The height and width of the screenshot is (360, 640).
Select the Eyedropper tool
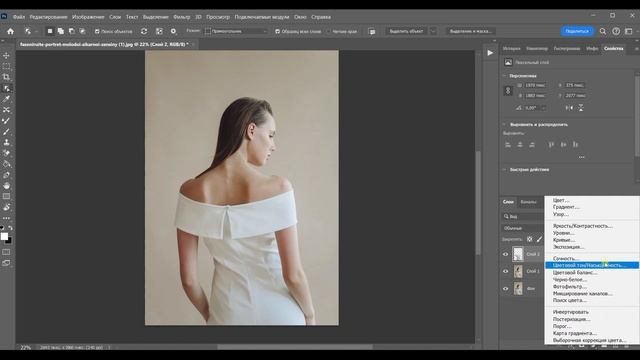6,99
